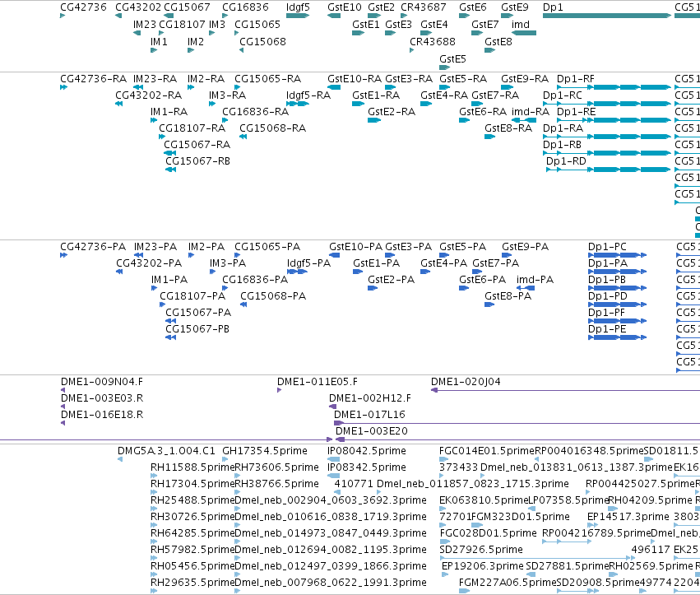Select the RH11588.5prime EST label

point(192,467)
